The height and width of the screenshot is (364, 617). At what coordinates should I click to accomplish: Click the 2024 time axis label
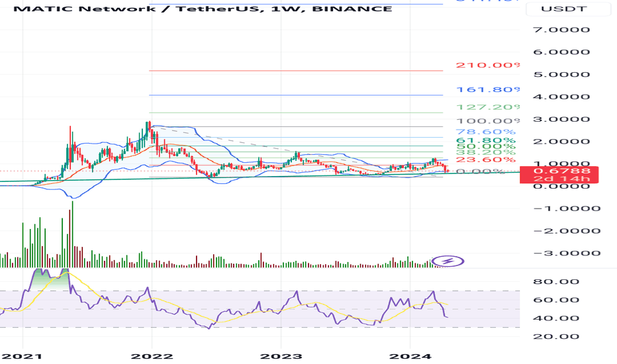410,357
